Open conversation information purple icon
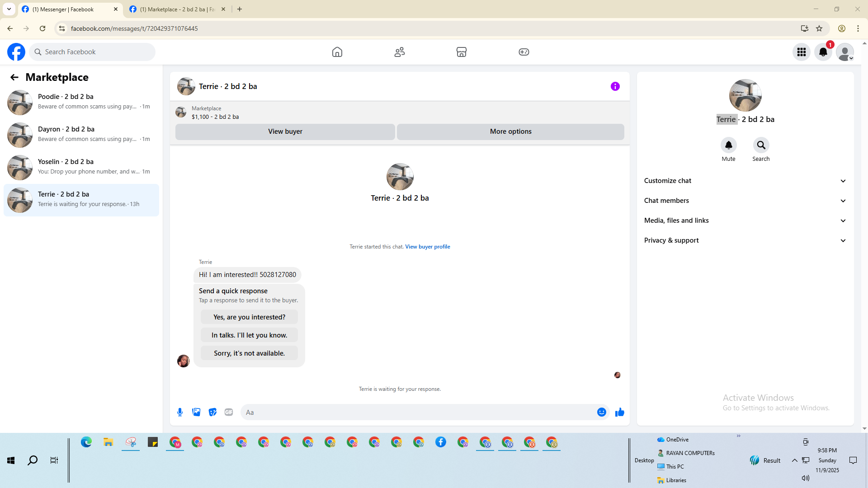Screen dimensions: 868x488 tap(615, 86)
